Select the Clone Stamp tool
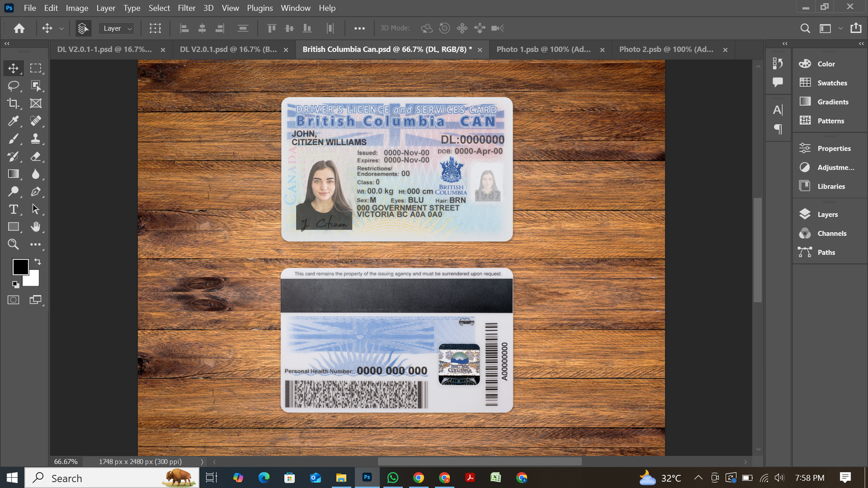 pos(36,139)
